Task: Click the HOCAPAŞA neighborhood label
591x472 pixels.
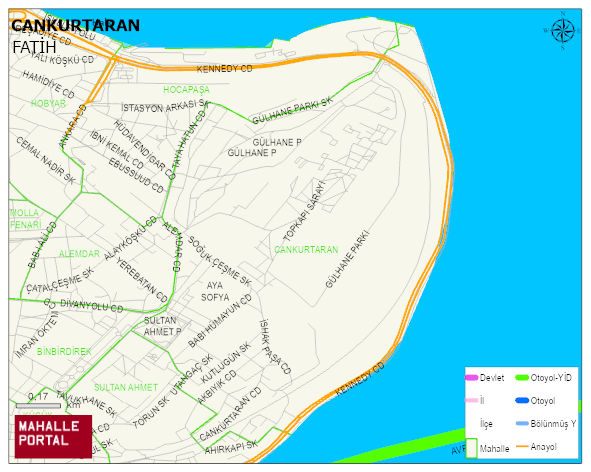Action: click(x=186, y=89)
